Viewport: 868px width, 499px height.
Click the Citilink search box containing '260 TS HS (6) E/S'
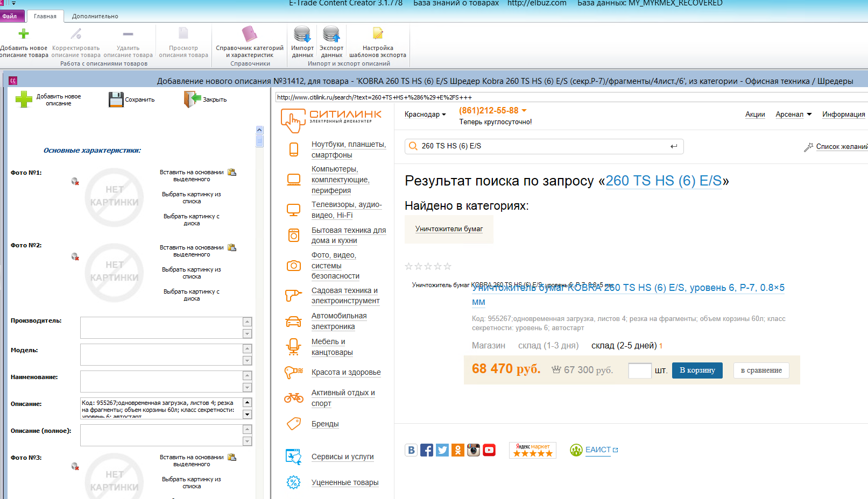tap(544, 146)
